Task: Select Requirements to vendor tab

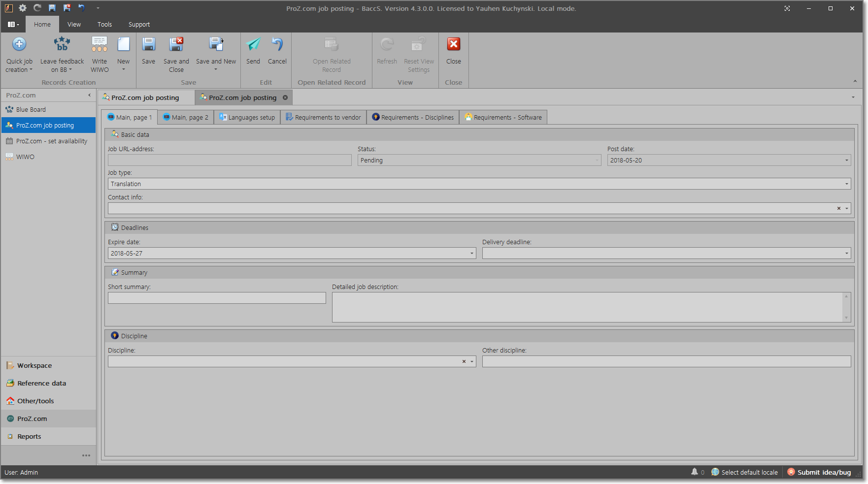Action: [x=324, y=117]
